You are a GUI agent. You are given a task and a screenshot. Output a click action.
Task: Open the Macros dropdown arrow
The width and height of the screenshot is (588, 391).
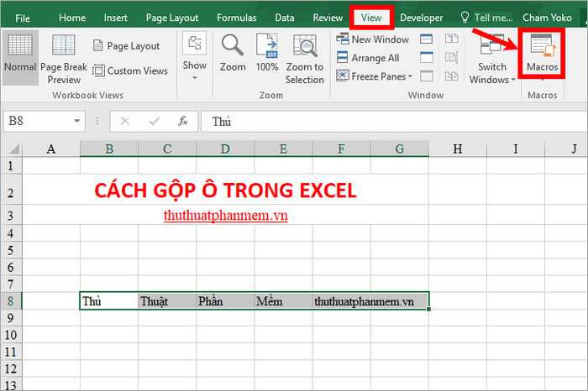coord(543,79)
